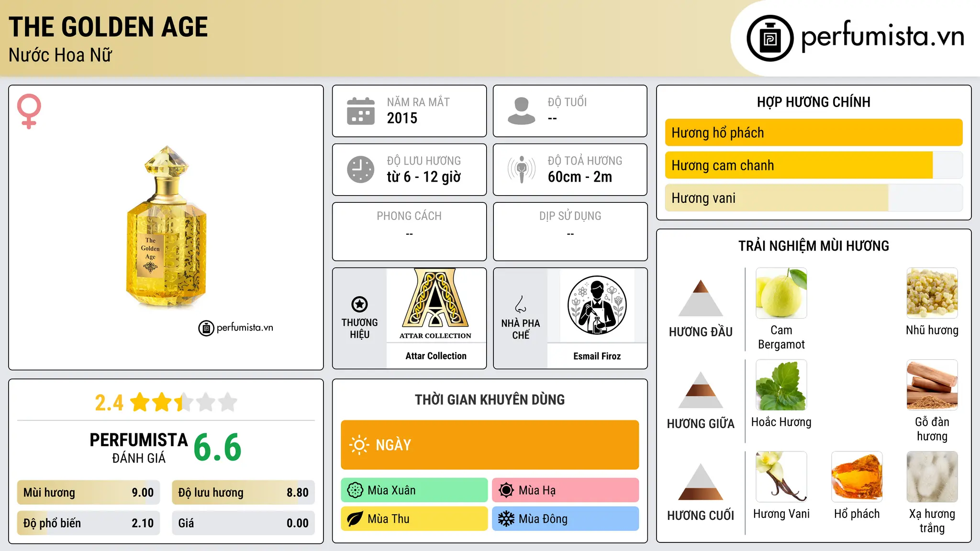Click the Độ lưu hương 8.80 score bar
Viewport: 980px width, 551px height.
tap(243, 493)
